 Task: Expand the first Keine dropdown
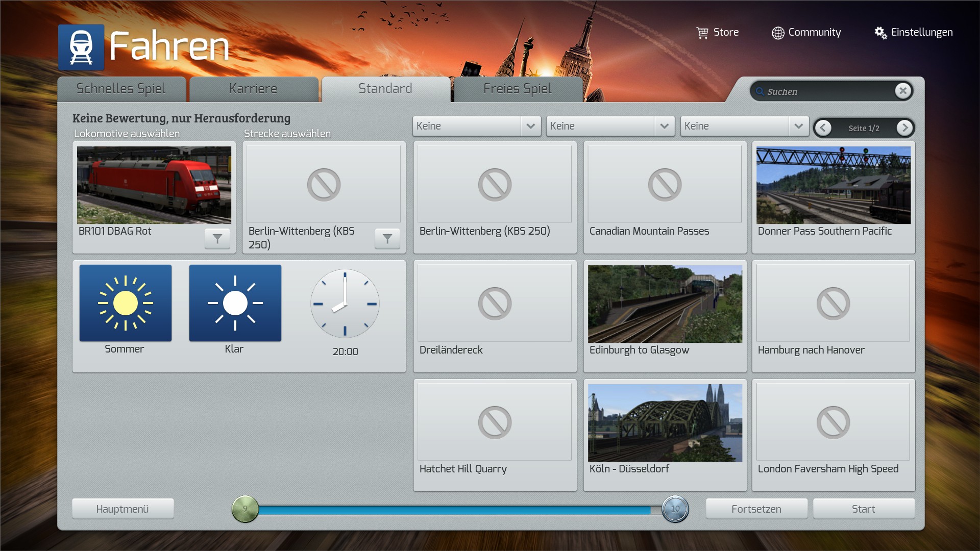pyautogui.click(x=530, y=126)
